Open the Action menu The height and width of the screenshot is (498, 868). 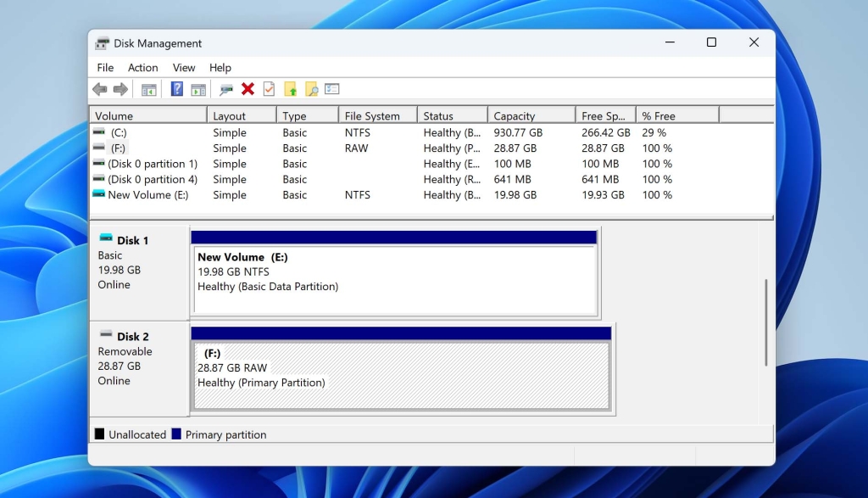(142, 68)
